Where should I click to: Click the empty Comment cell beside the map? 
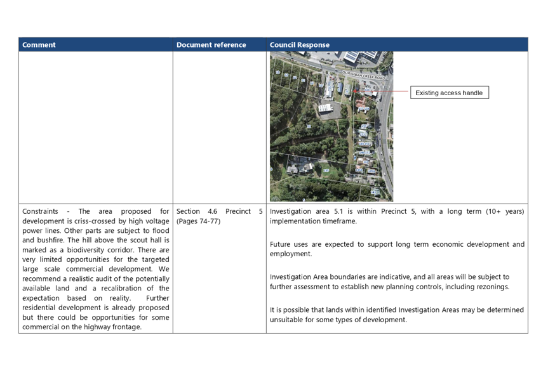tap(95, 127)
